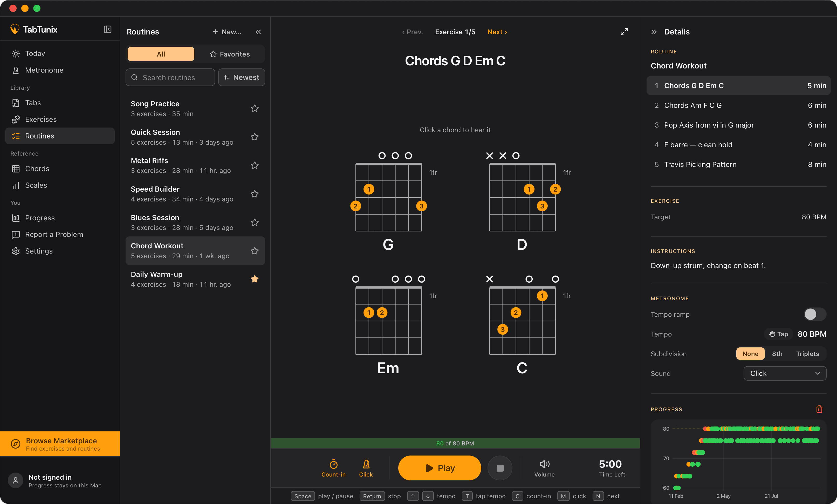The width and height of the screenshot is (837, 504).
Task: Star the Metal Riffs routine
Action: click(x=255, y=165)
